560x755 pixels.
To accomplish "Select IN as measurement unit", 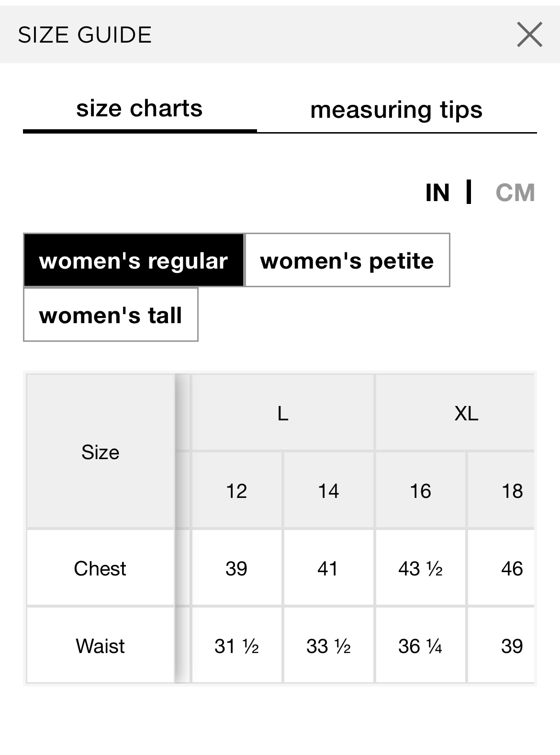I will pos(437,192).
